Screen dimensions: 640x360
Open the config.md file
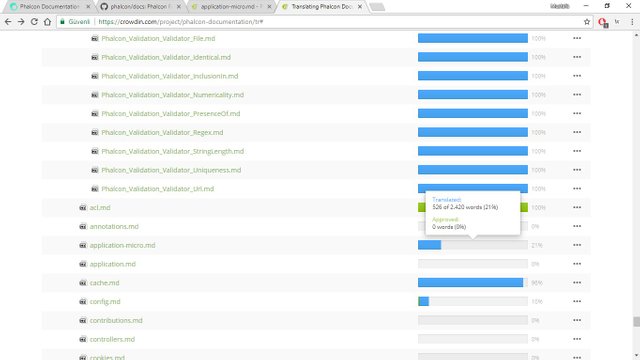(x=105, y=301)
